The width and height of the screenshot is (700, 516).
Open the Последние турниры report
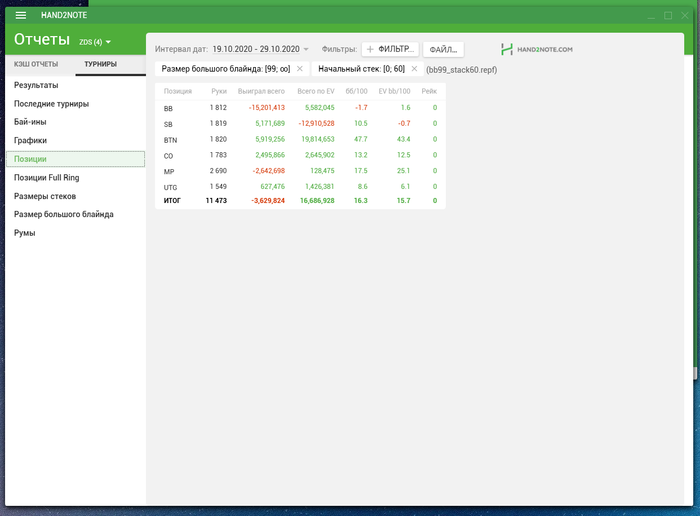pyautogui.click(x=75, y=104)
